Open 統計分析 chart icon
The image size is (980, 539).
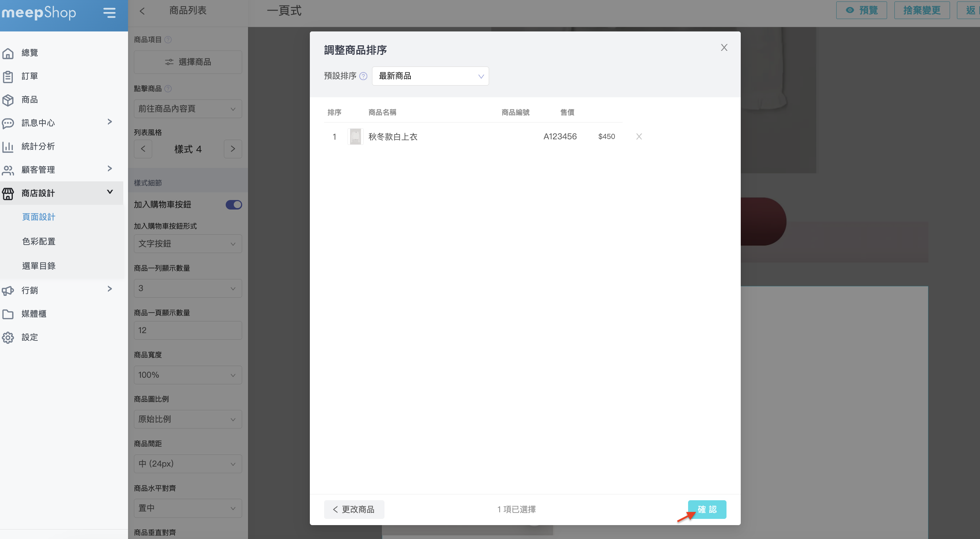click(8, 147)
